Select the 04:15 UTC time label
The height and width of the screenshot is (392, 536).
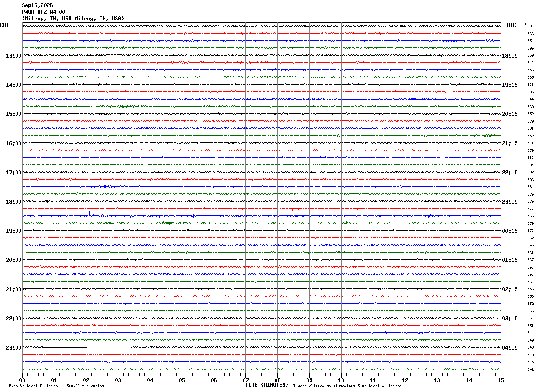pos(510,347)
